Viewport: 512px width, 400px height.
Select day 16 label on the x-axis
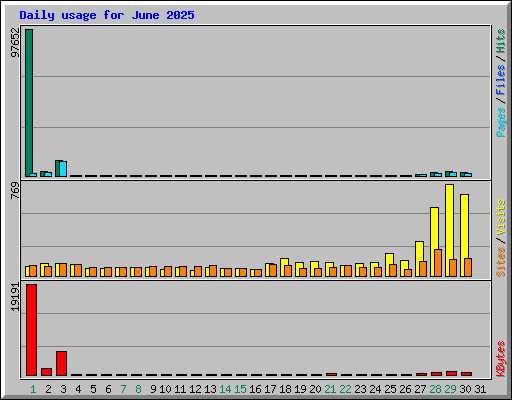point(255,389)
